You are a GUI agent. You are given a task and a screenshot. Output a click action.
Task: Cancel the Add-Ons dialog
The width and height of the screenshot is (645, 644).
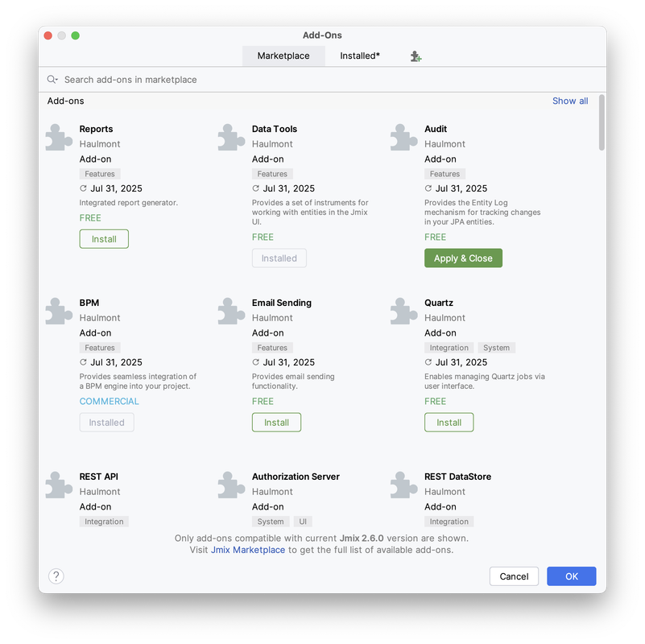click(x=514, y=576)
